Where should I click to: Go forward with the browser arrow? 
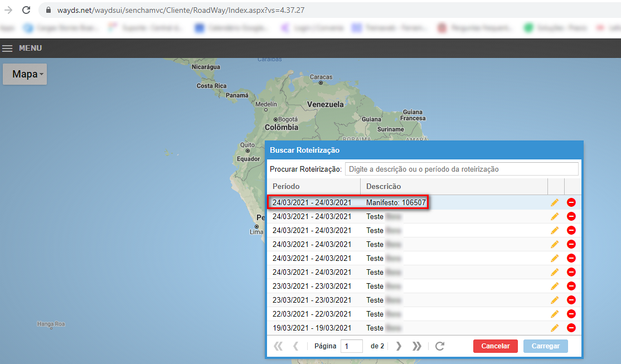pyautogui.click(x=8, y=10)
